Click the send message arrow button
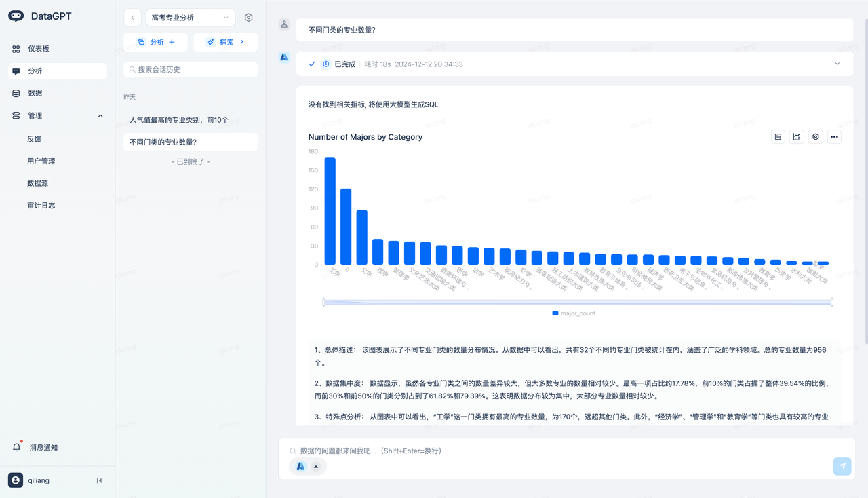This screenshot has height=498, width=868. click(842, 466)
